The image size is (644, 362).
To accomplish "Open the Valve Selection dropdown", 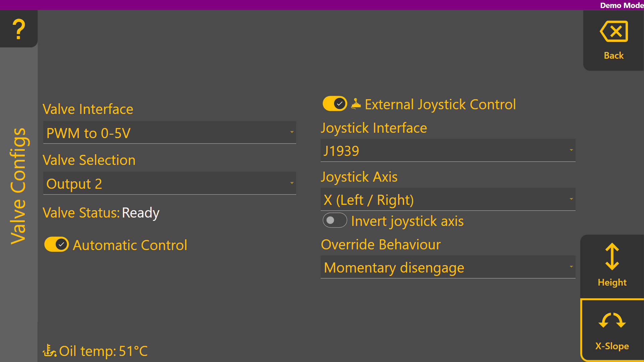I will pos(169,183).
